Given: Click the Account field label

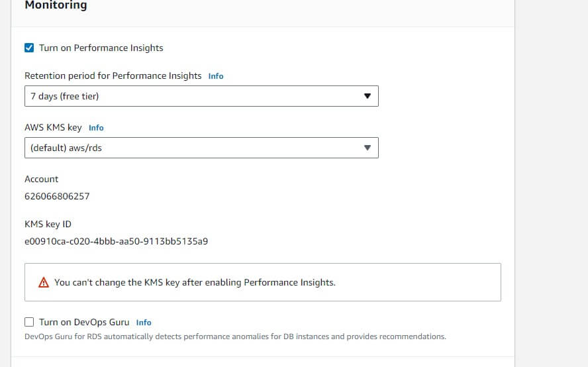Looking at the screenshot, I should coord(42,179).
